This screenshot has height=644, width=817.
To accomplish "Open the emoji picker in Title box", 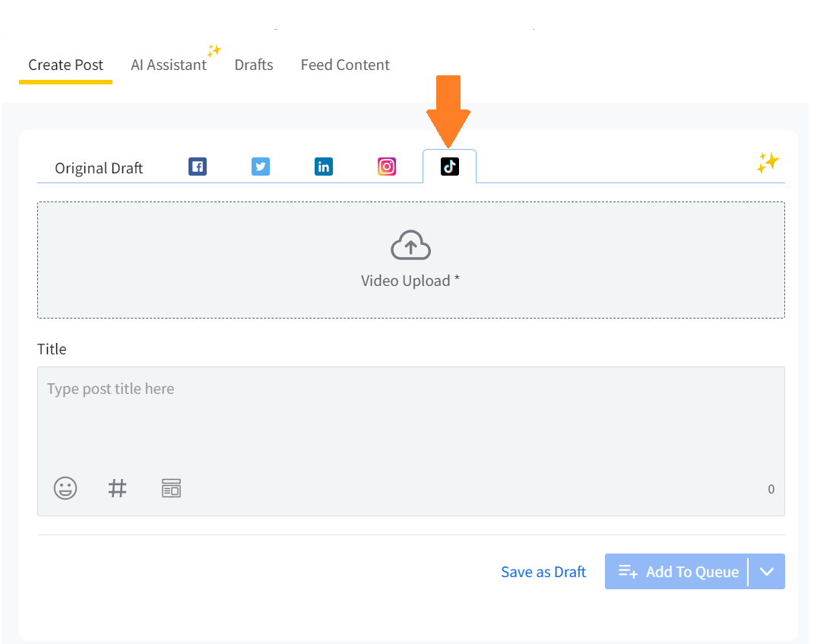I will tap(65, 488).
